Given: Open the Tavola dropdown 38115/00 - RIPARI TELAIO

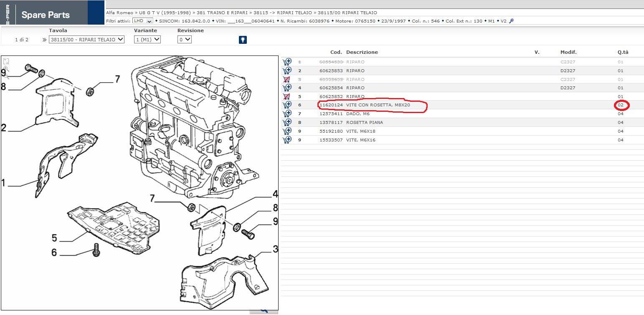Looking at the screenshot, I should (x=87, y=39).
